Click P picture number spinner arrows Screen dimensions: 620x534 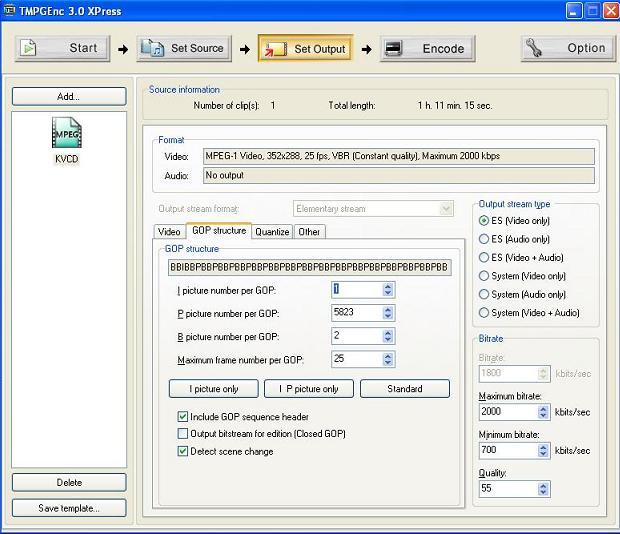pyautogui.click(x=388, y=313)
